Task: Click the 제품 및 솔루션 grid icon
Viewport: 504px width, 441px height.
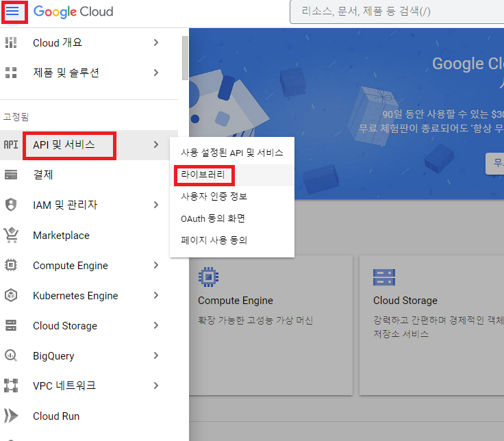Action: tap(11, 73)
